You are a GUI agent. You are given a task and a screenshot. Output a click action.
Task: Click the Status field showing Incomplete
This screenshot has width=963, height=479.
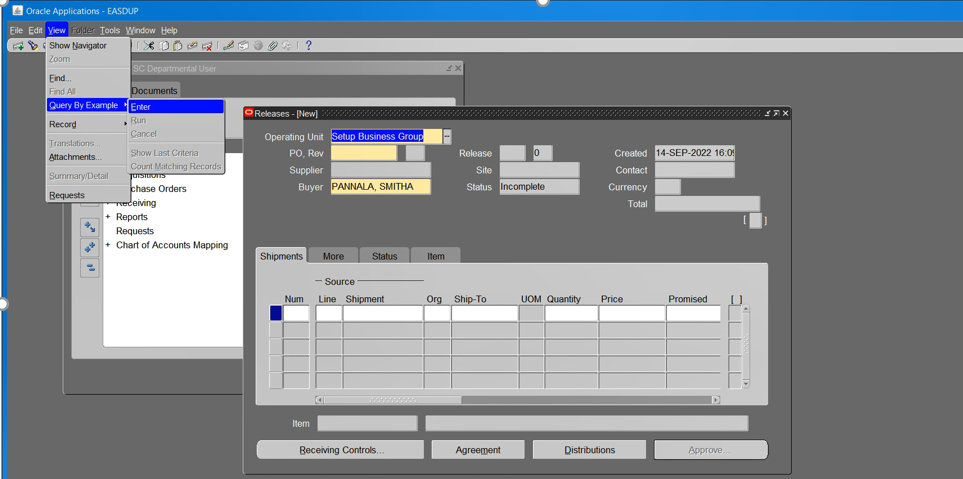(x=539, y=187)
